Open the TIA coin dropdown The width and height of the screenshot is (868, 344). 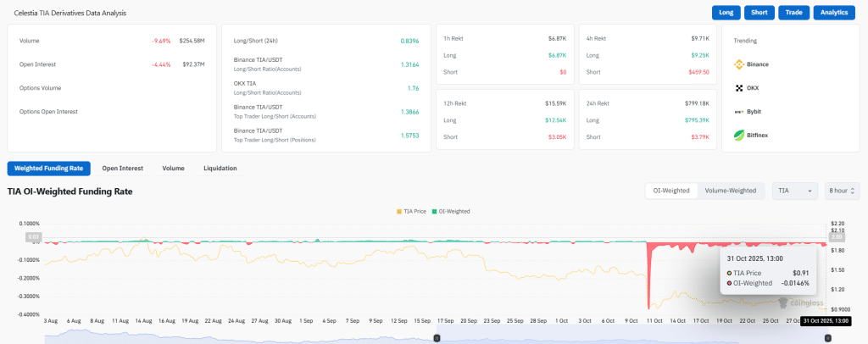(x=794, y=191)
